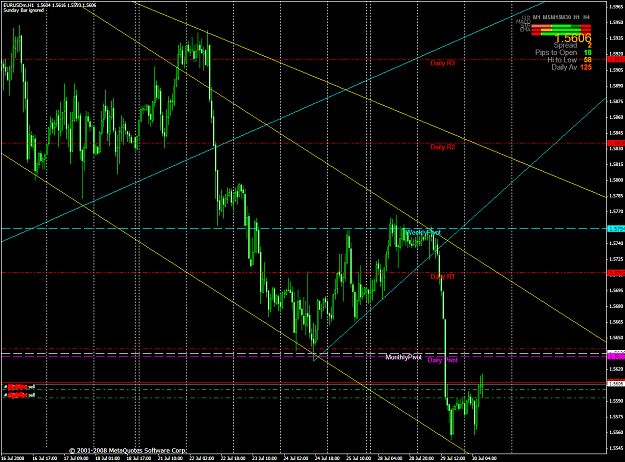Select the upper sell order label
Image resolution: width=625 pixels, height=462 pixels.
click(x=20, y=387)
